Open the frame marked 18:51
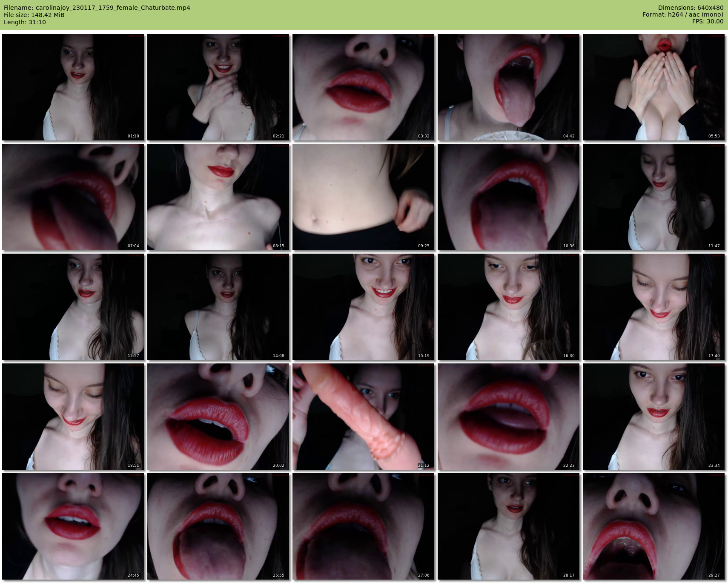 (x=73, y=417)
